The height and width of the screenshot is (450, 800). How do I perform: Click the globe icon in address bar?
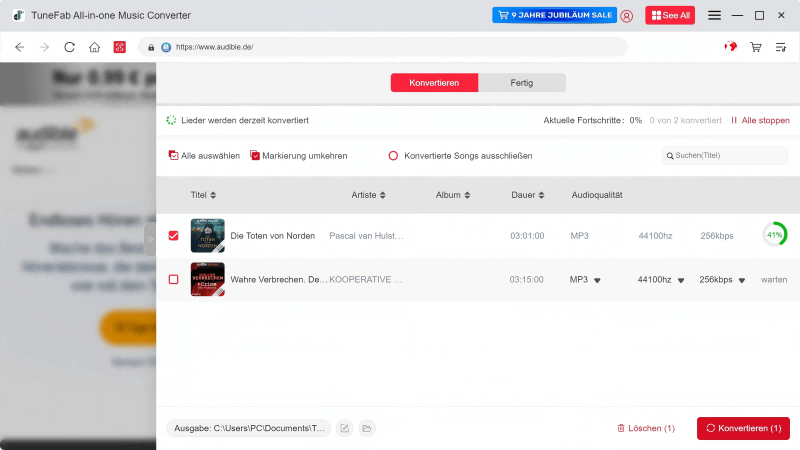coord(166,47)
